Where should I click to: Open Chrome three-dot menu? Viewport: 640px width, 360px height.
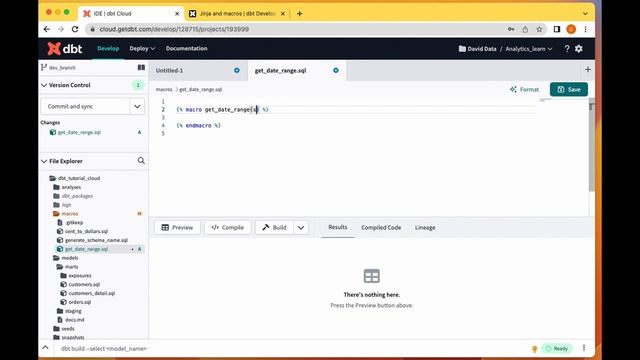585,29
